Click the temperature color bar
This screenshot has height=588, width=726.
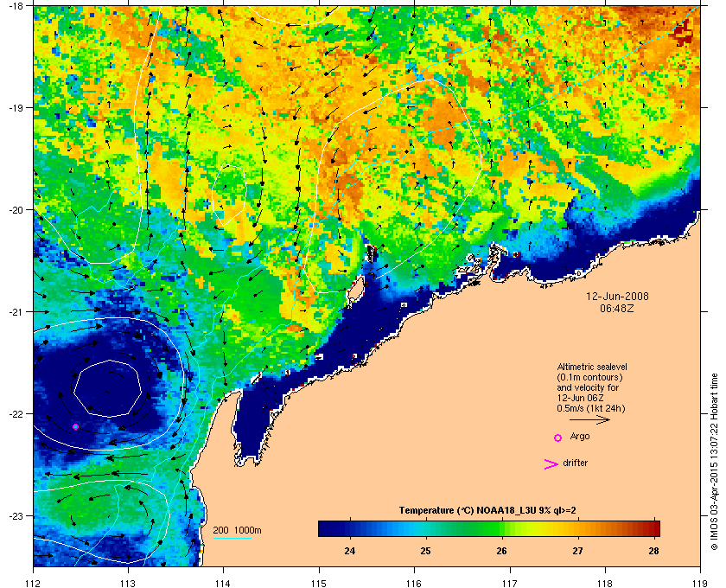(489, 528)
